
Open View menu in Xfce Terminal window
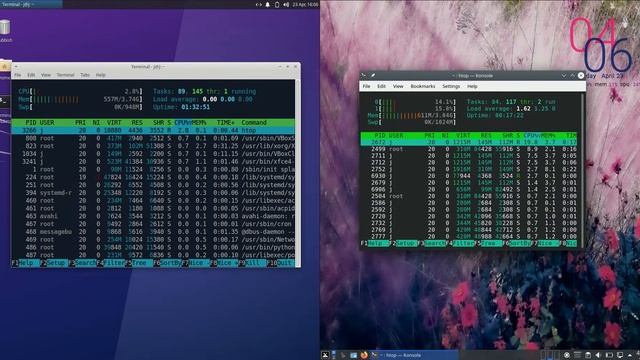46,75
